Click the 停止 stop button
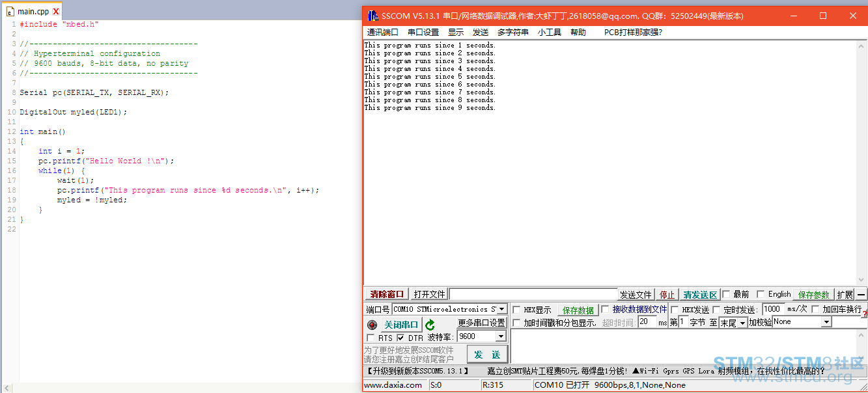868x393 pixels. click(667, 295)
